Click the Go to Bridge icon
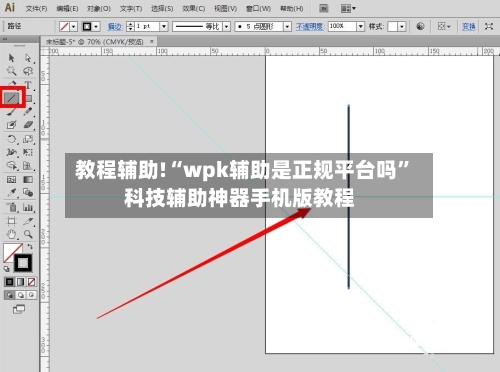Viewport: 500px width, 372px height. pyautogui.click(x=324, y=8)
